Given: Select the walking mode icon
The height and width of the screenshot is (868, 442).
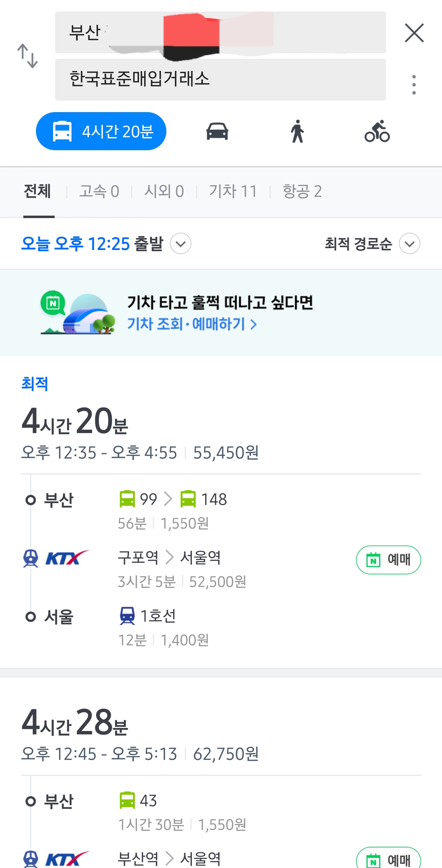Looking at the screenshot, I should [297, 131].
